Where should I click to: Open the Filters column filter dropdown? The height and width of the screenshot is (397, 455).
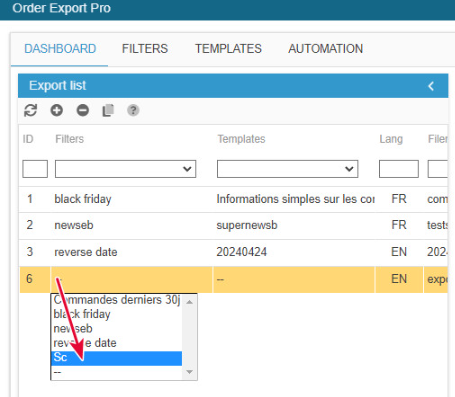[125, 169]
